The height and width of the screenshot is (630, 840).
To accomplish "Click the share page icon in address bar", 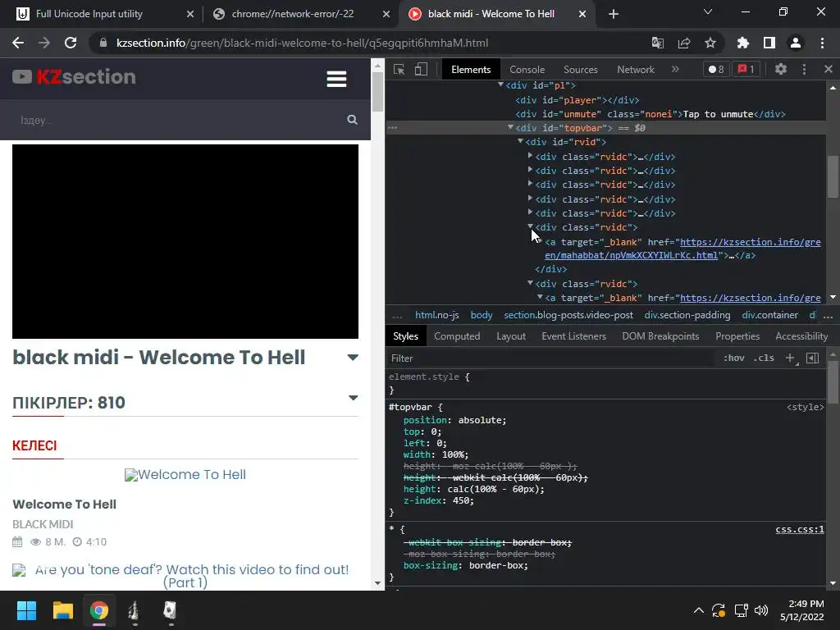I will 684,43.
